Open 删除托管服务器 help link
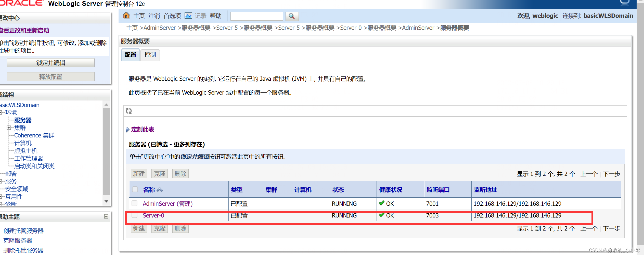 click(x=23, y=250)
